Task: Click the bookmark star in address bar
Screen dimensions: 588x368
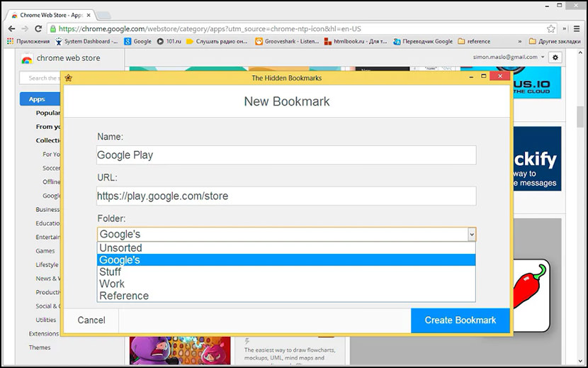Action: [x=551, y=29]
